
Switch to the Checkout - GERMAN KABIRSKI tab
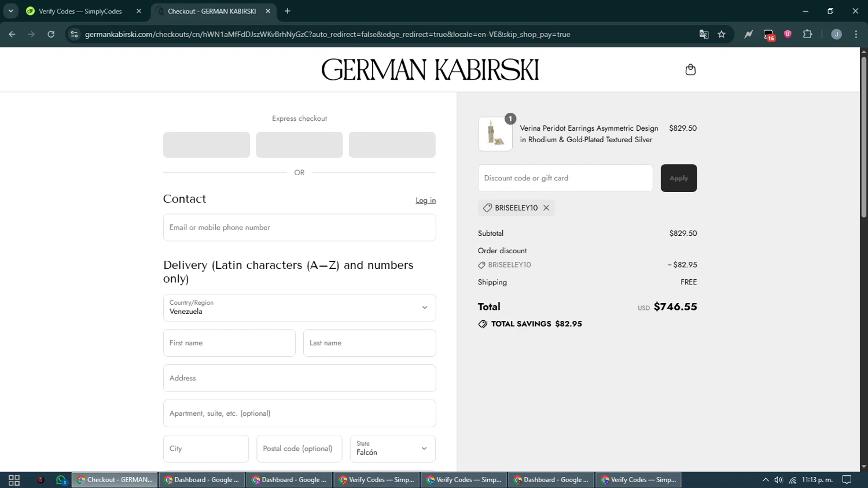212,11
